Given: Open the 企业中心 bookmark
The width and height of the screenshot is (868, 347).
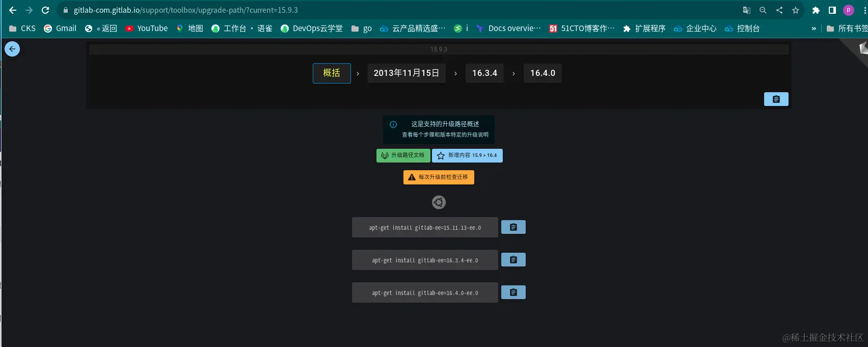Looking at the screenshot, I should coord(695,29).
